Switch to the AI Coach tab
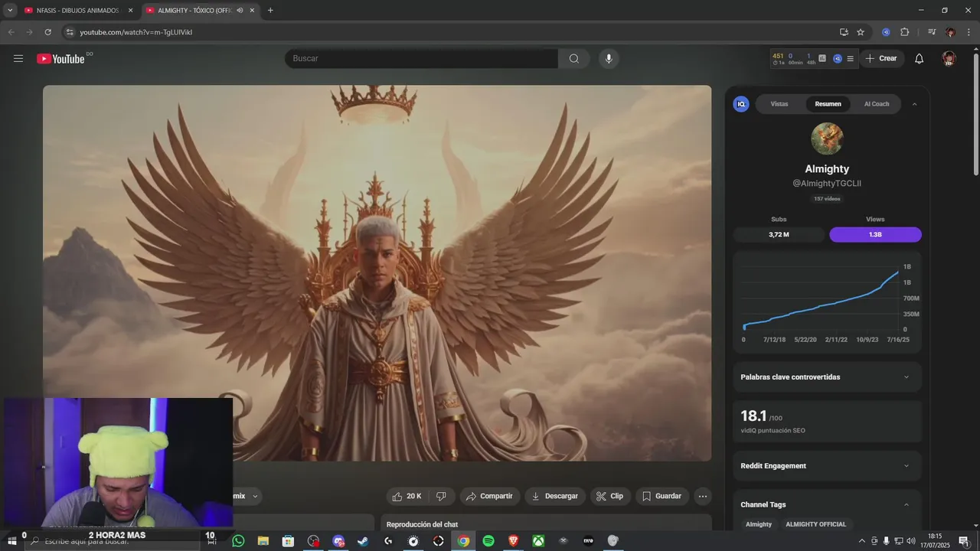 877,104
